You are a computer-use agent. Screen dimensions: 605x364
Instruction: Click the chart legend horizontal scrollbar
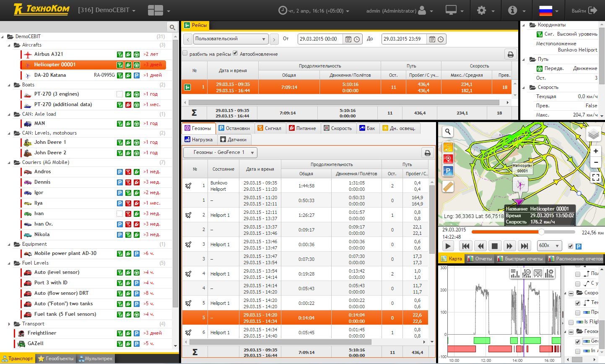click(577, 359)
